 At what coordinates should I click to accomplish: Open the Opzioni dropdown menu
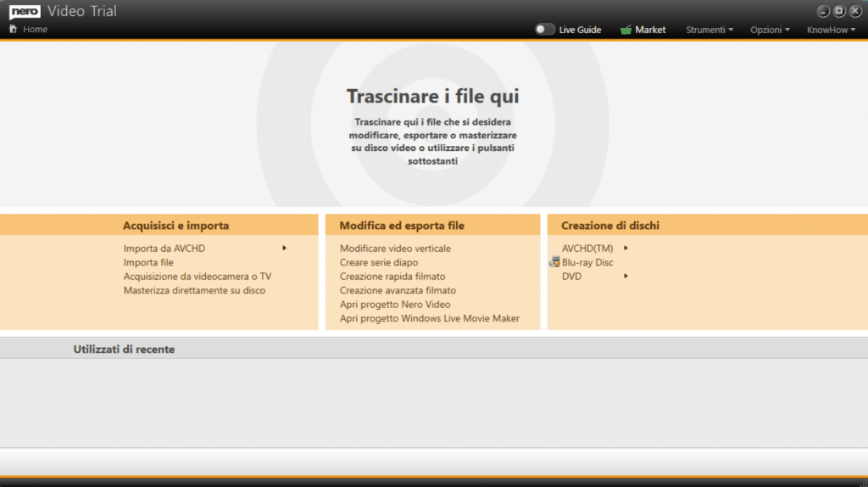[x=770, y=30]
